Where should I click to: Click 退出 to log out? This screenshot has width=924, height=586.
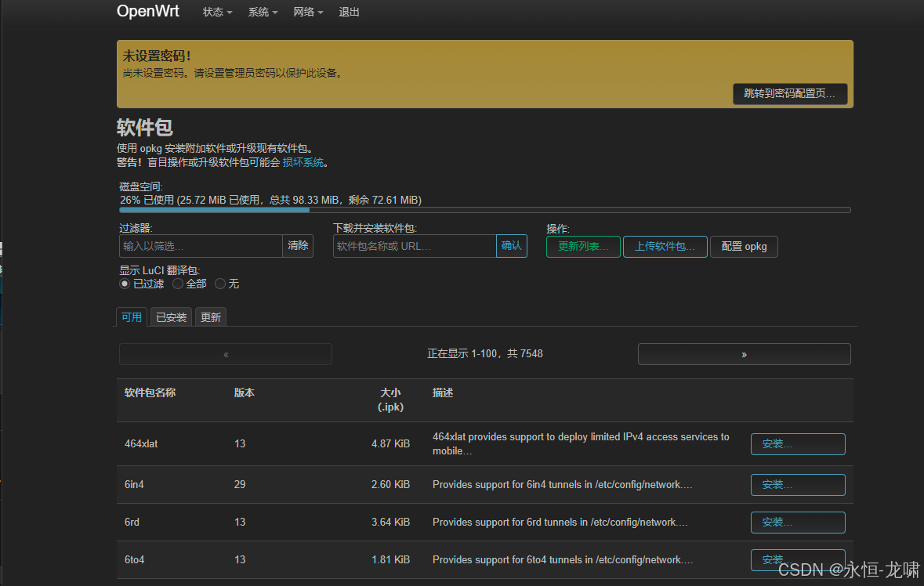(349, 13)
